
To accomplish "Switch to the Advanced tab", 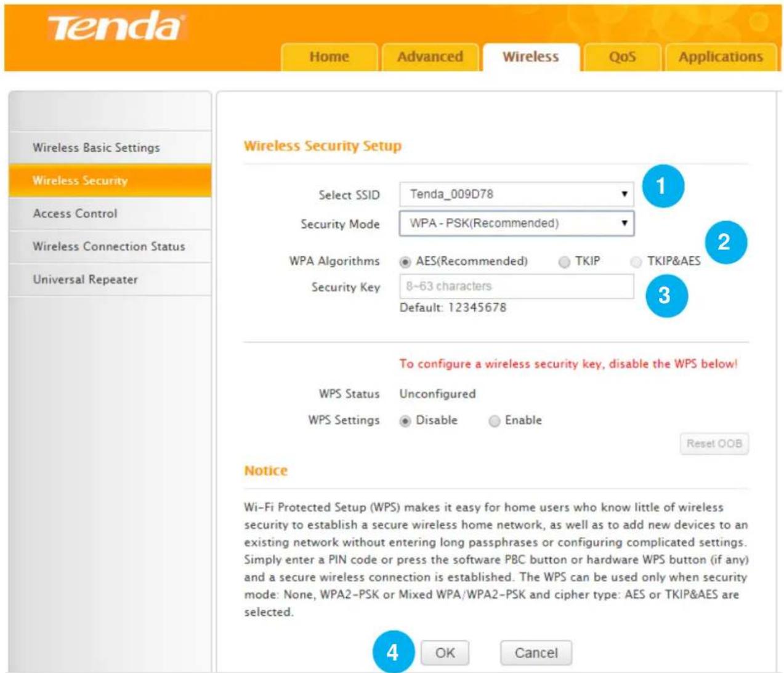I will click(430, 57).
